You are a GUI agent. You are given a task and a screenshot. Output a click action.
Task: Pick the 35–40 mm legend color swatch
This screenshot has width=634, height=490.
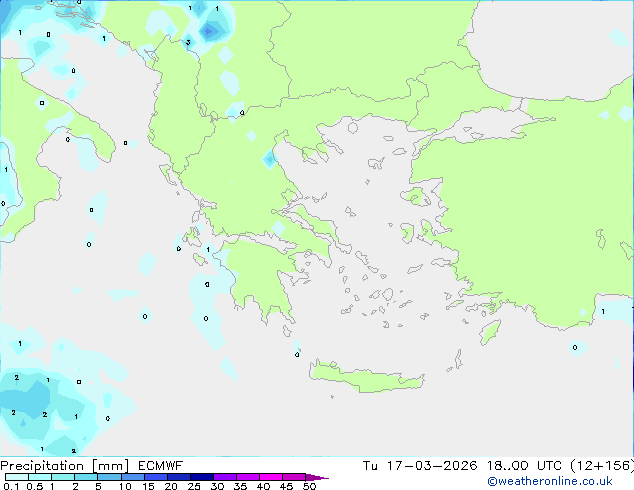pyautogui.click(x=247, y=477)
